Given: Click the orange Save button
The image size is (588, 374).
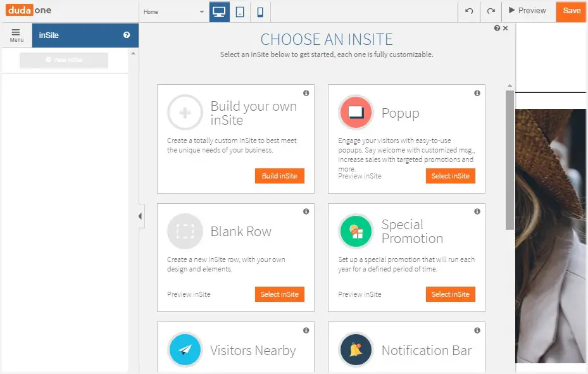Looking at the screenshot, I should [572, 11].
